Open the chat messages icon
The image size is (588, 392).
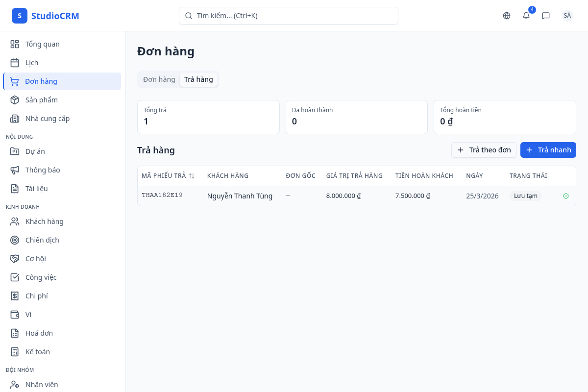point(546,16)
